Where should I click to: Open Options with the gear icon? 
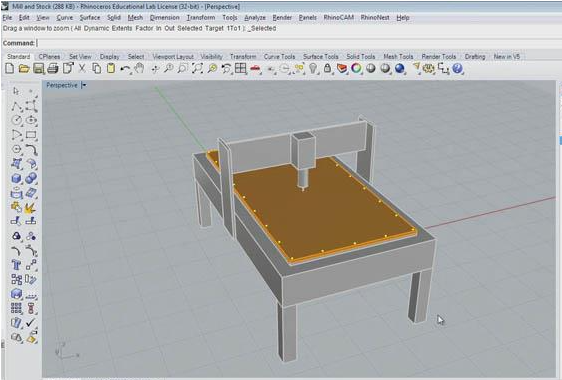(x=428, y=68)
